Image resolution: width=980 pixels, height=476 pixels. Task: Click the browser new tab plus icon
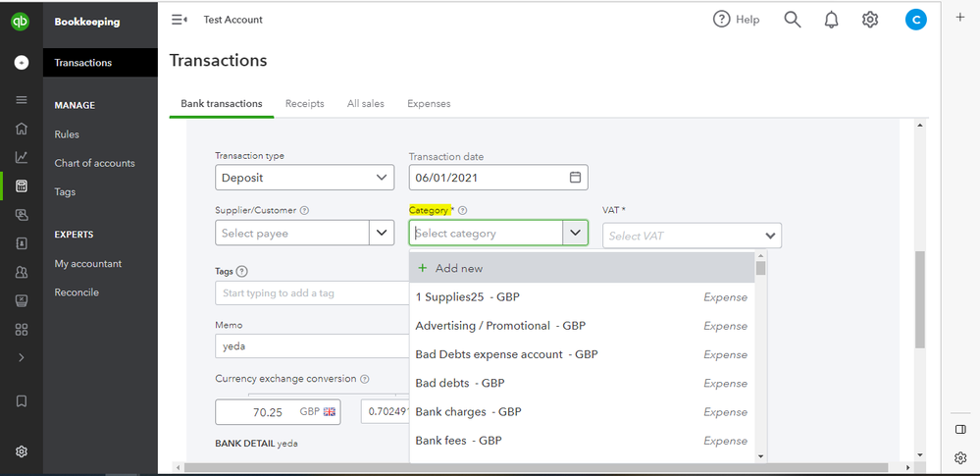[960, 18]
